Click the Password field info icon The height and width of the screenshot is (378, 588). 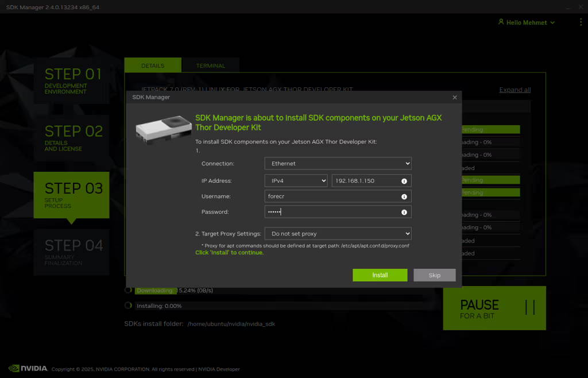click(x=404, y=212)
